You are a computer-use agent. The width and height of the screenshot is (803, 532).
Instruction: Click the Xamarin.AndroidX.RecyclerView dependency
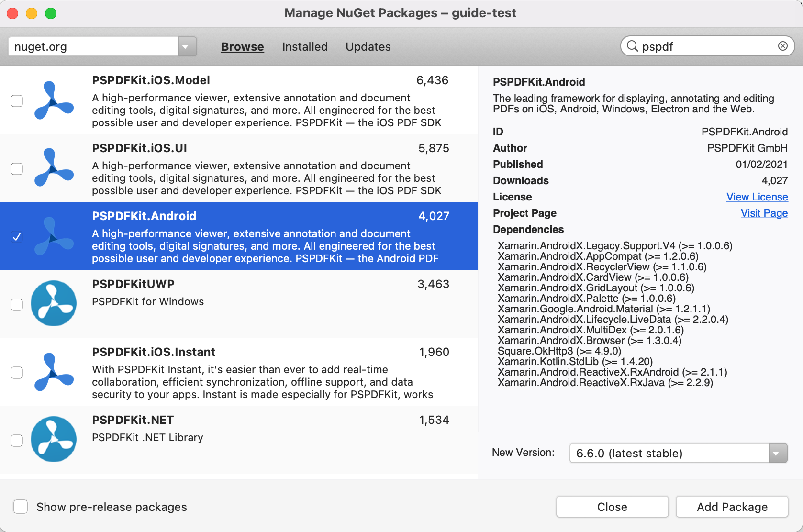602,267
